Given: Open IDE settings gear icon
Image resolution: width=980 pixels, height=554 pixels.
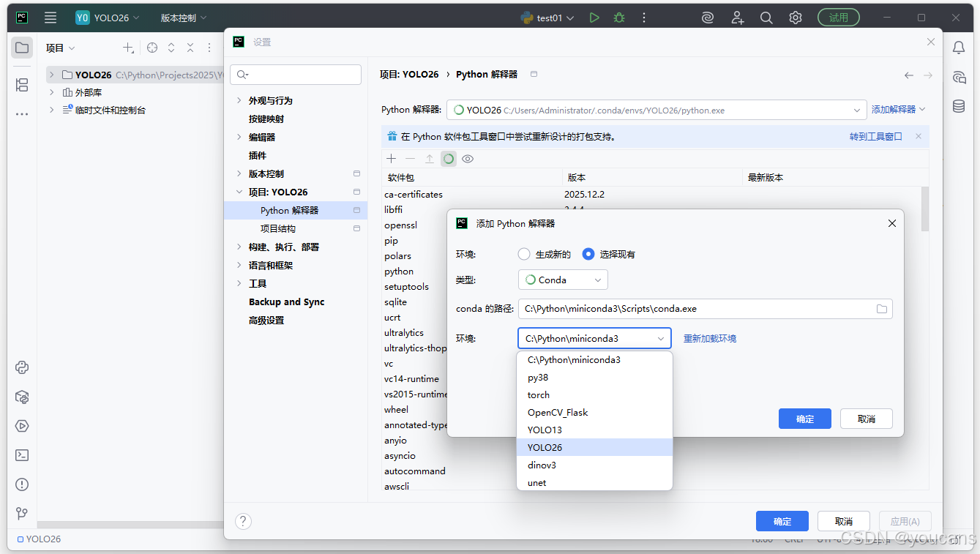Looking at the screenshot, I should [x=796, y=18].
